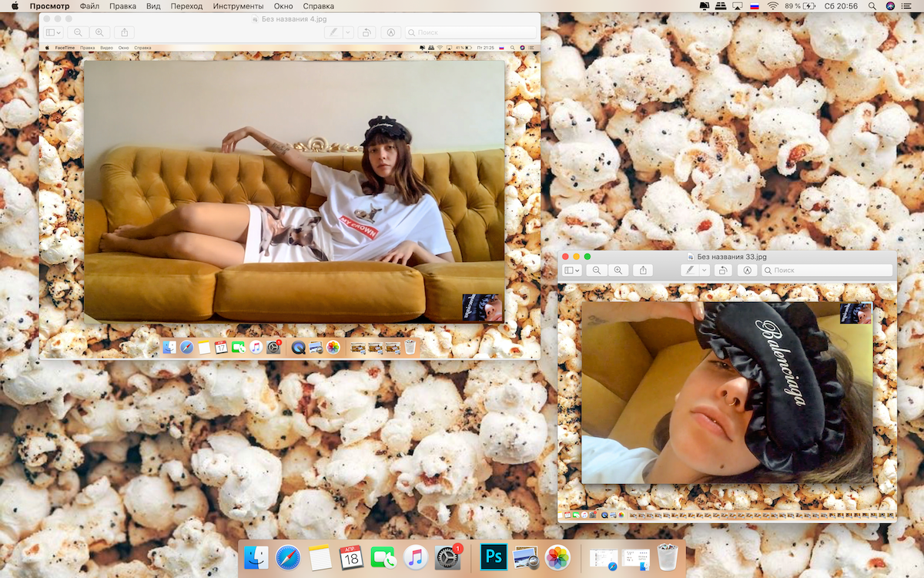Click the highlight pen in the 33.jpg window
The width and height of the screenshot is (924, 578).
(690, 271)
